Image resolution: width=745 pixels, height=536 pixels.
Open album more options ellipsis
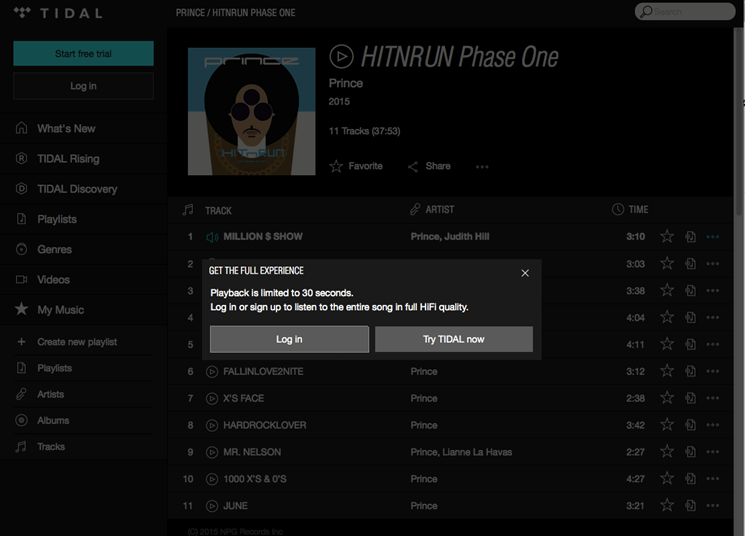pyautogui.click(x=482, y=167)
